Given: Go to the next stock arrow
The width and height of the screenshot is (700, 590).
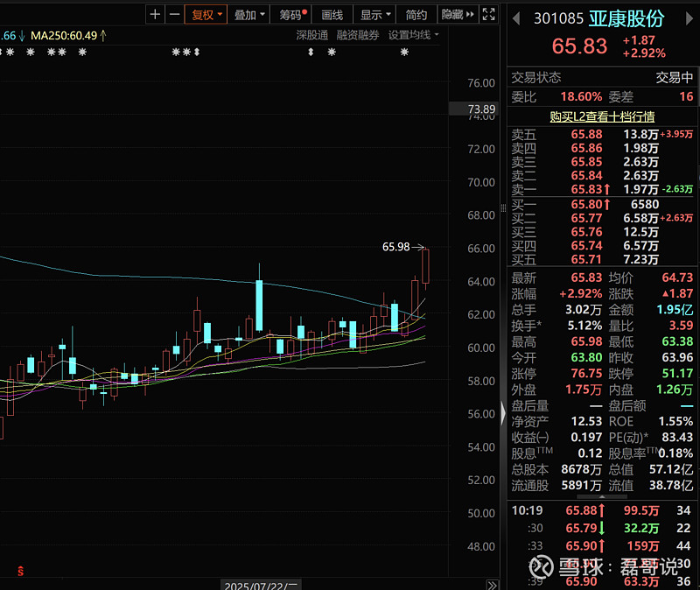Looking at the screenshot, I should [x=689, y=18].
